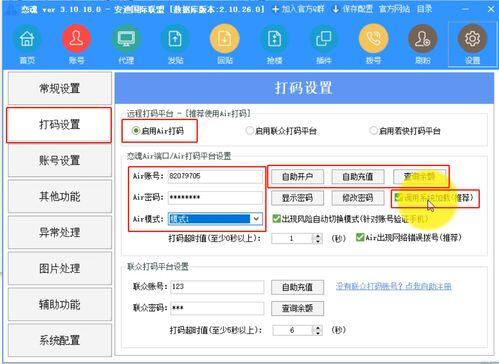The image size is (499, 364).
Task: Select 启用联众打码平台 radio button
Action: coord(281,131)
